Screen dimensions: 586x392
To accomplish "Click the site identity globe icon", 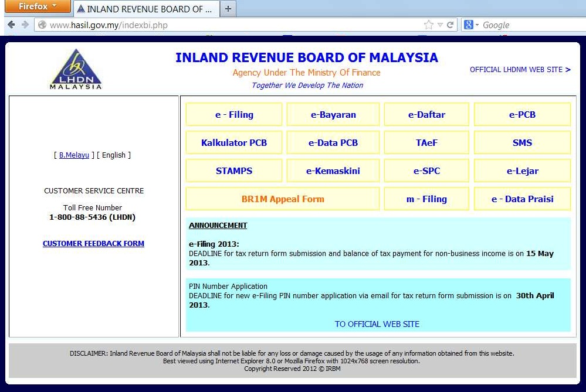I will click(x=42, y=25).
